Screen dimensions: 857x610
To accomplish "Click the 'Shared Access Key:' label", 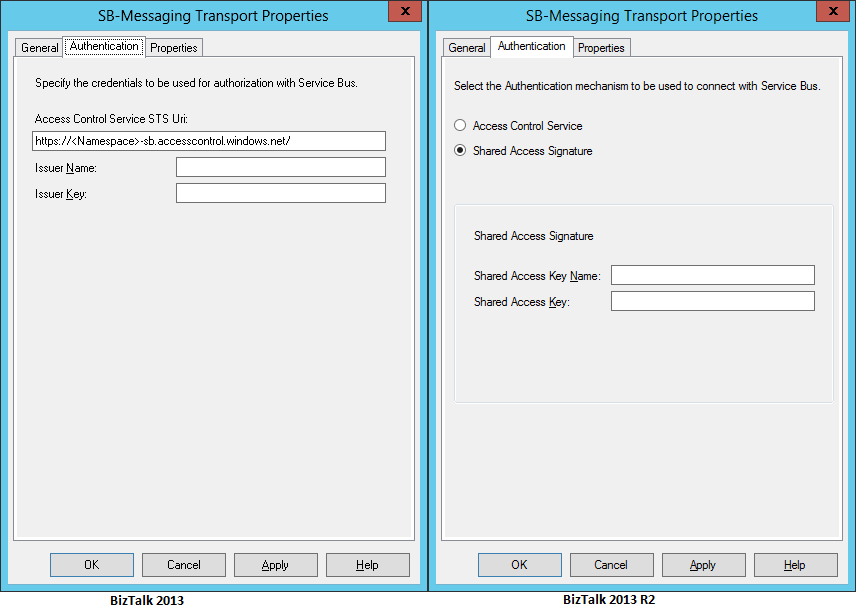I will (522, 302).
